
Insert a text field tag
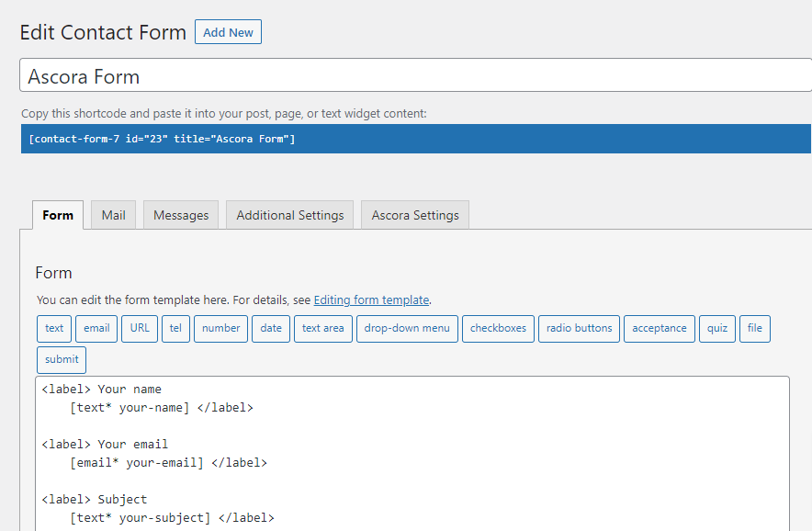click(54, 328)
